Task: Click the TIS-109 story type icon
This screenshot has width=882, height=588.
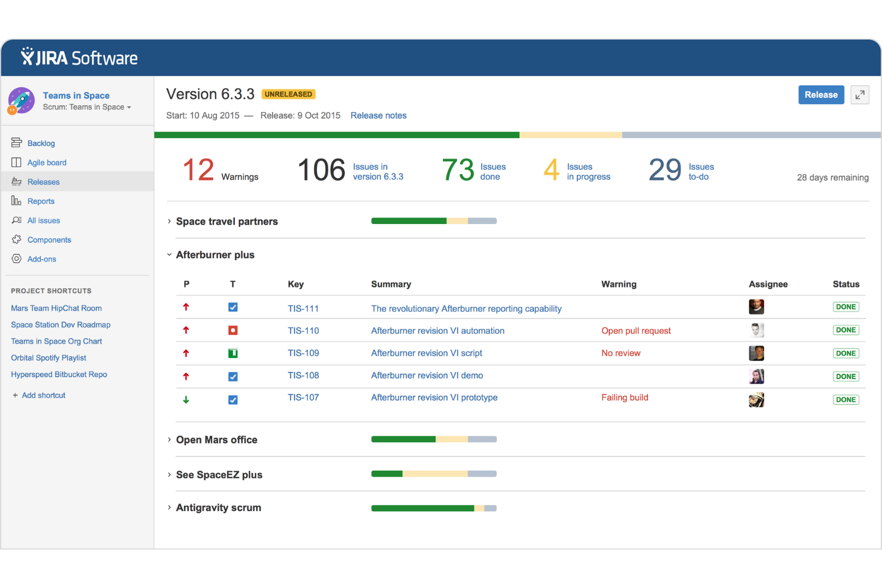Action: pyautogui.click(x=233, y=353)
